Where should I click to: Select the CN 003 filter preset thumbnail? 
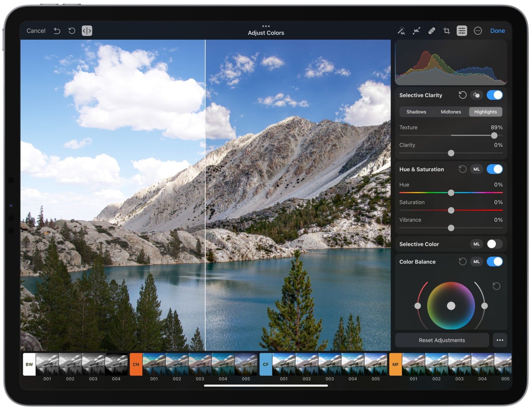pyautogui.click(x=199, y=364)
